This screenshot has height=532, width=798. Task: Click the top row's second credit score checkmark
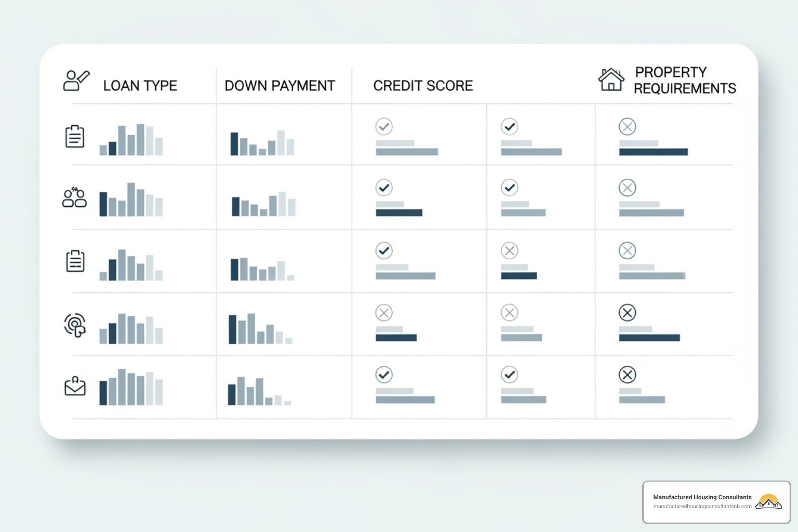click(x=510, y=126)
